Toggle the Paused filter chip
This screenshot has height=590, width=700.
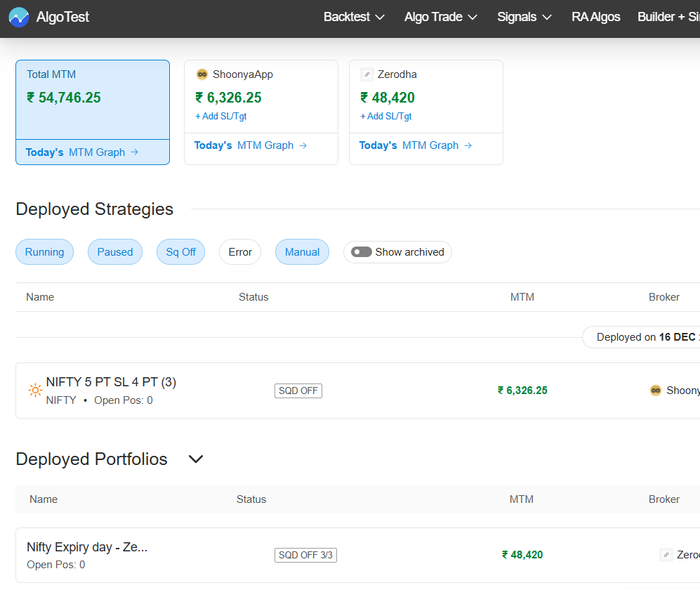[x=115, y=252]
